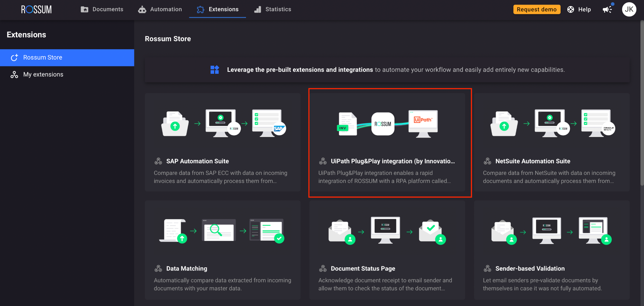Viewport: 644px width, 306px height.
Task: Open the Help menu
Action: click(x=579, y=9)
